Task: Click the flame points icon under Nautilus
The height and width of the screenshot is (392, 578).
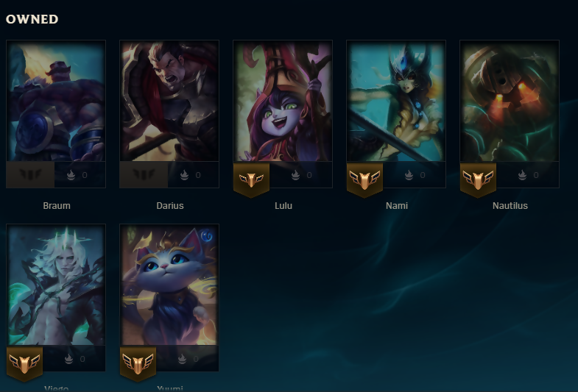Action: tap(522, 175)
